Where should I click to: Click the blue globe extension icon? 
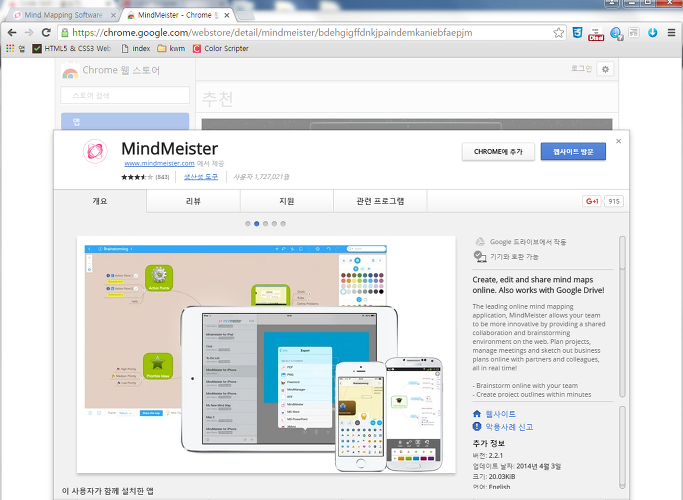coord(616,33)
